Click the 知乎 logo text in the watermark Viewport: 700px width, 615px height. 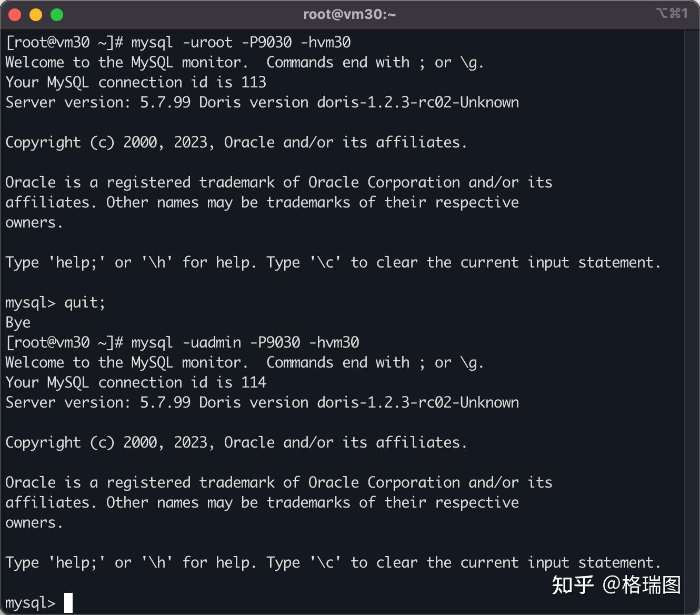[x=573, y=584]
